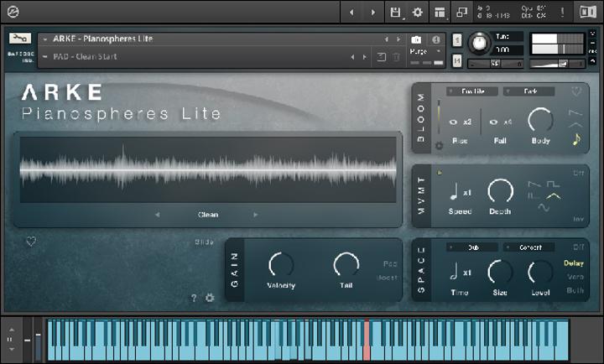Open instrument edit wrench icon
The height and width of the screenshot is (364, 604).
tap(19, 38)
